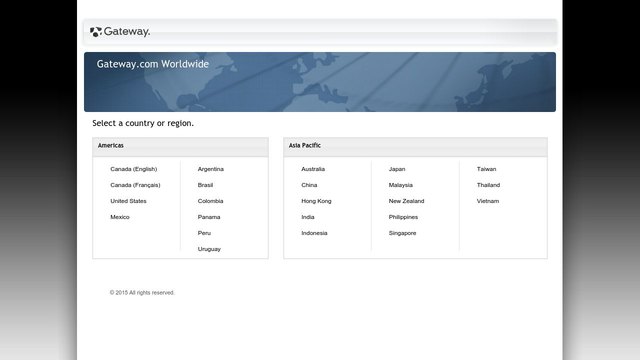Click the Gateway.com Worldwide banner title

(153, 64)
